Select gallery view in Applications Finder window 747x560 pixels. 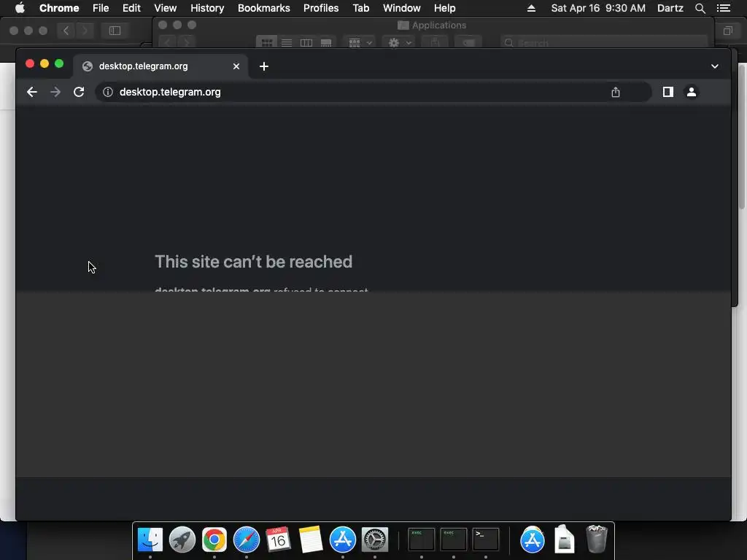[x=326, y=43]
